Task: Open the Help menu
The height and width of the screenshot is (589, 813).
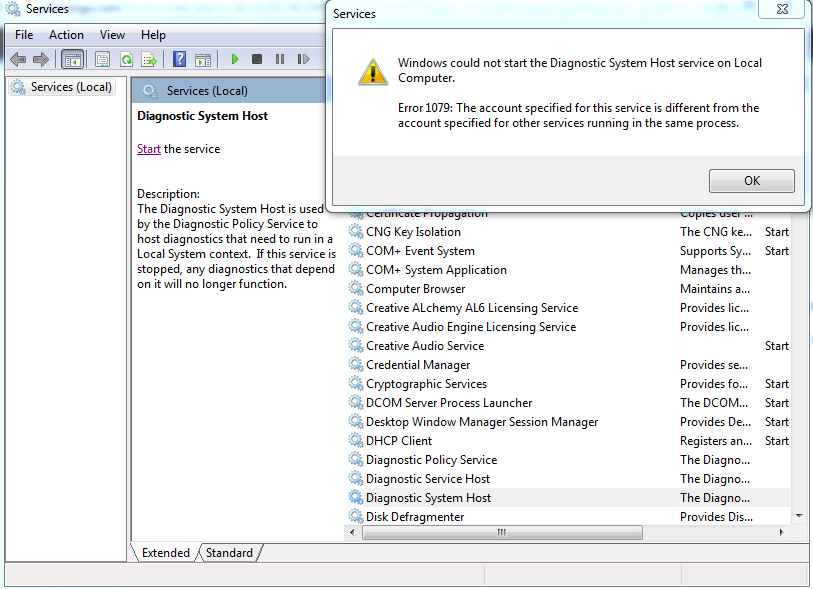Action: tap(153, 35)
